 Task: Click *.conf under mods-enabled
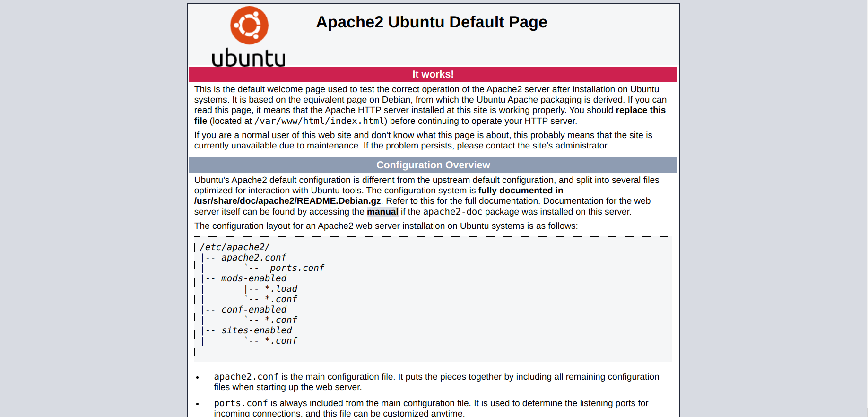(x=281, y=299)
